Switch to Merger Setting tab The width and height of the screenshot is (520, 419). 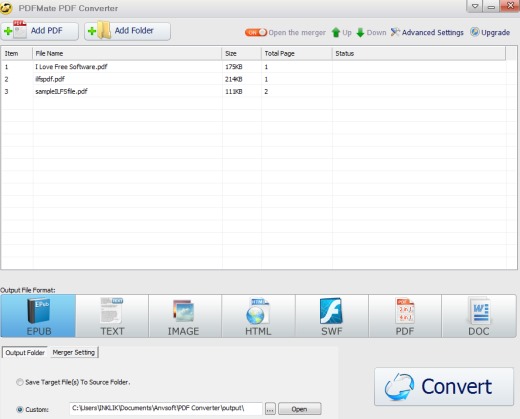point(74,352)
